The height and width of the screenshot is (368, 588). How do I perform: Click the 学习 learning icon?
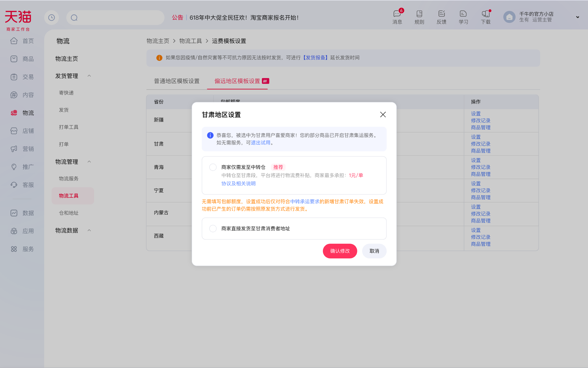point(463,17)
